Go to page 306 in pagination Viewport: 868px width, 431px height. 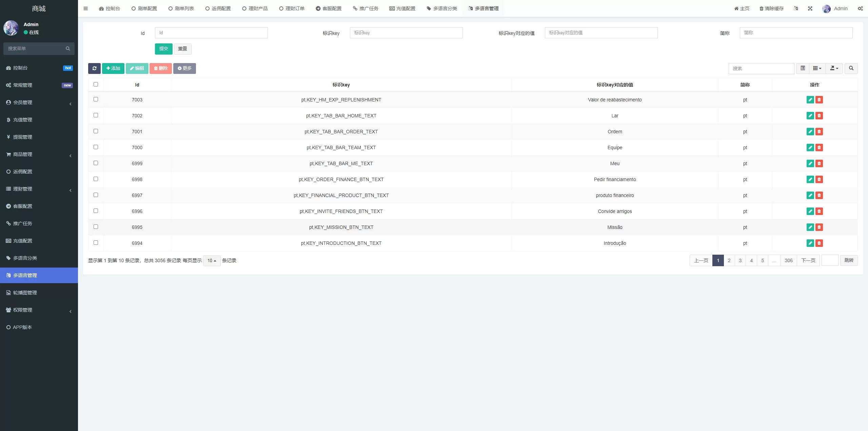tap(789, 260)
